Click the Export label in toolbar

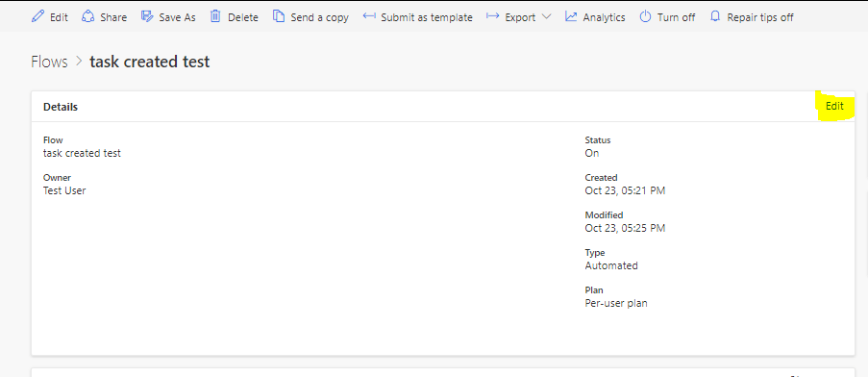pos(520,17)
